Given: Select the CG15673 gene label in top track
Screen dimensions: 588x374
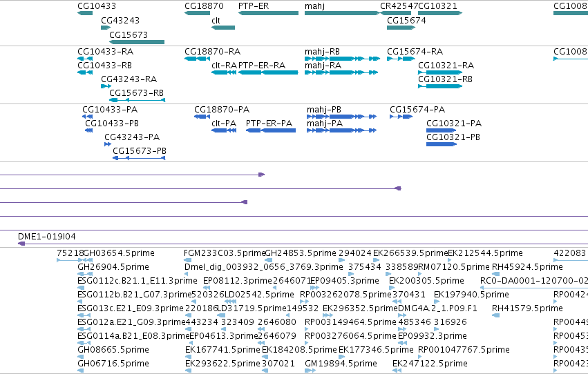Looking at the screenshot, I should coord(129,35).
